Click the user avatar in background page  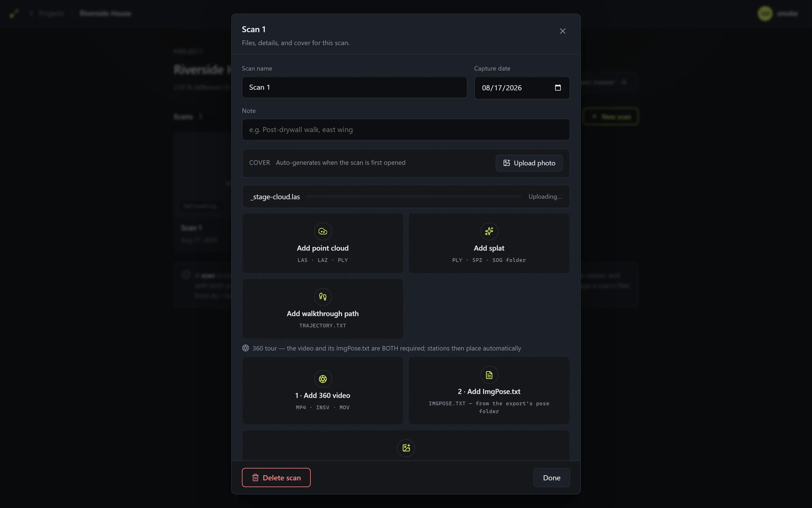[x=765, y=14]
